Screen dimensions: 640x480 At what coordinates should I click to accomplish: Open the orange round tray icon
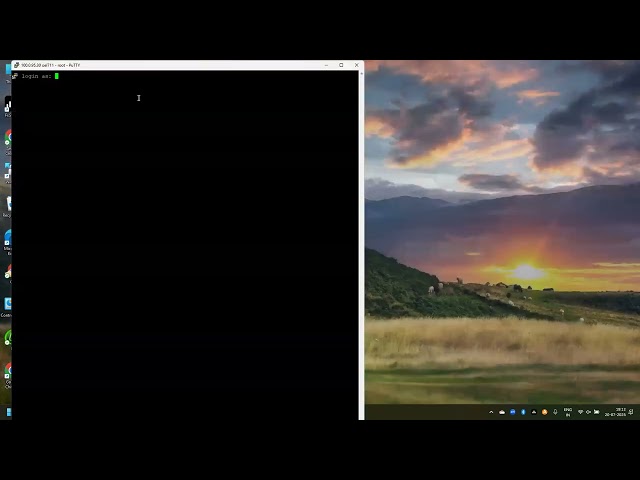click(544, 412)
